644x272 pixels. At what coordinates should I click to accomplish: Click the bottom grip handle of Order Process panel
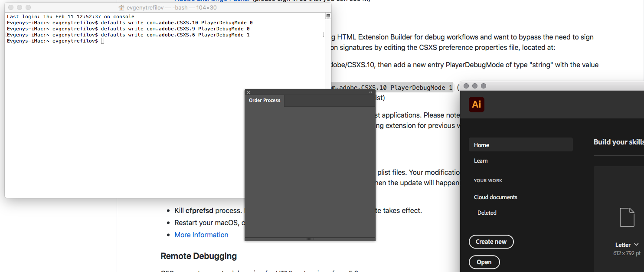pos(310,239)
